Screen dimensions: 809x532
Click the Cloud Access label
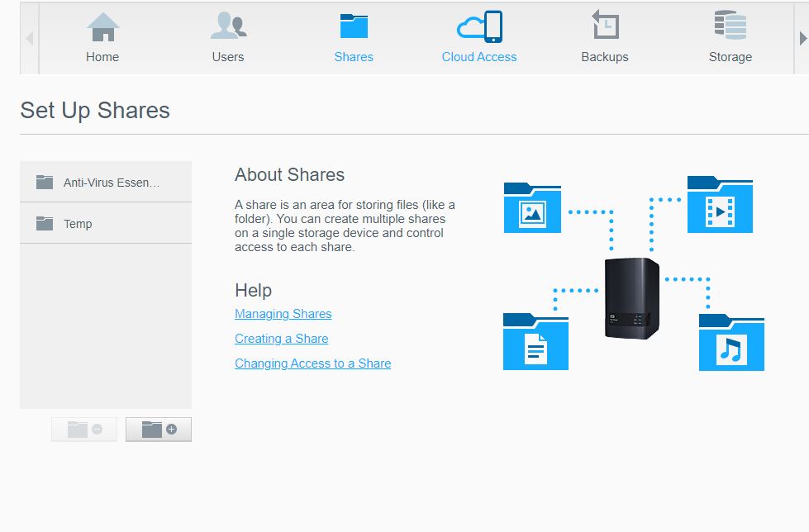(479, 57)
